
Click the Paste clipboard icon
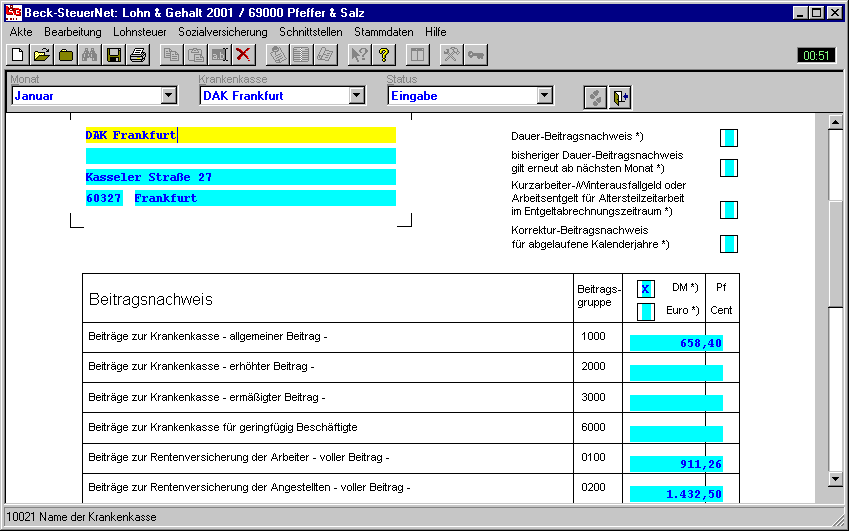click(x=195, y=55)
